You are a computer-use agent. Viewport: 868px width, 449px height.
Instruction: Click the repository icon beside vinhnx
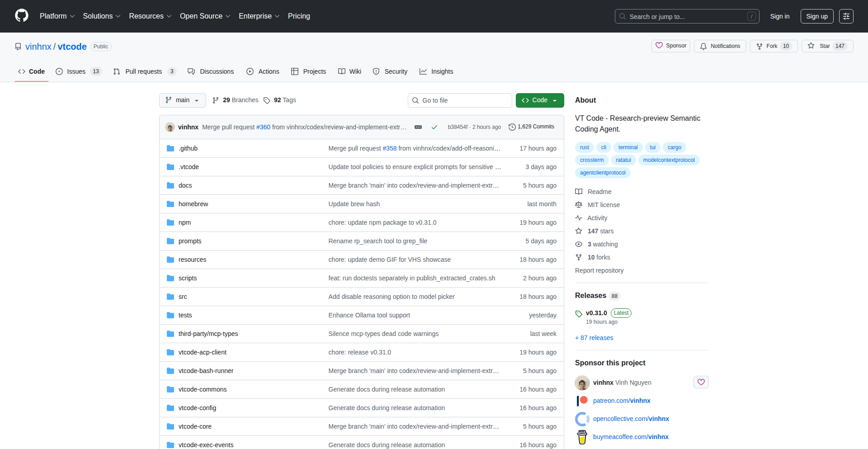coord(18,47)
